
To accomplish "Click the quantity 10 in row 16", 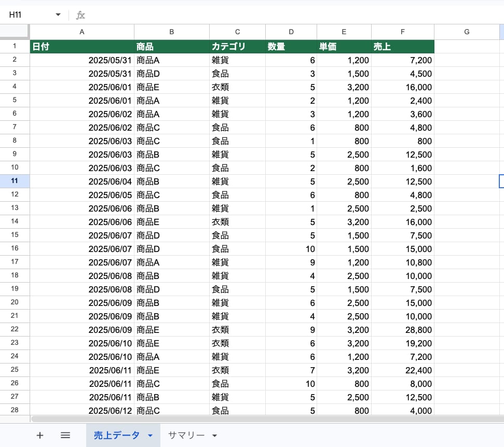I will [291, 249].
